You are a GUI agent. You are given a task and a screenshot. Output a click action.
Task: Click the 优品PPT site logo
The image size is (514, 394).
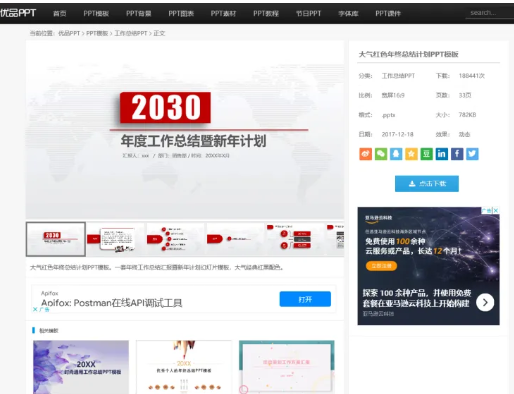pos(18,13)
